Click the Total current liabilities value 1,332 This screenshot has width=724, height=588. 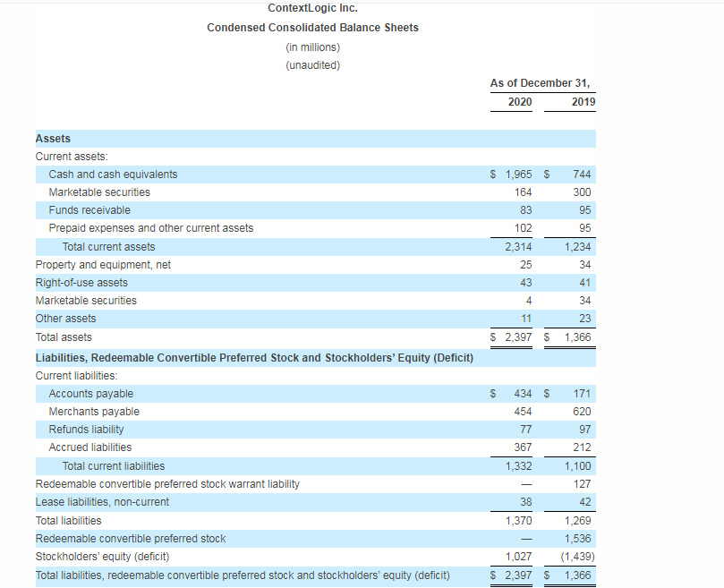[518, 466]
